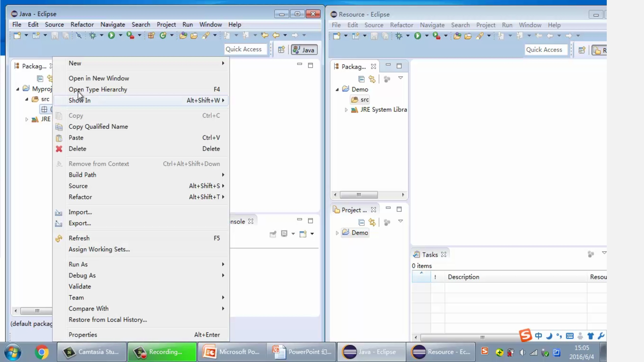Toggle Link with Editor in Resource Package Explorer
Image resolution: width=644 pixels, height=362 pixels.
tap(372, 79)
